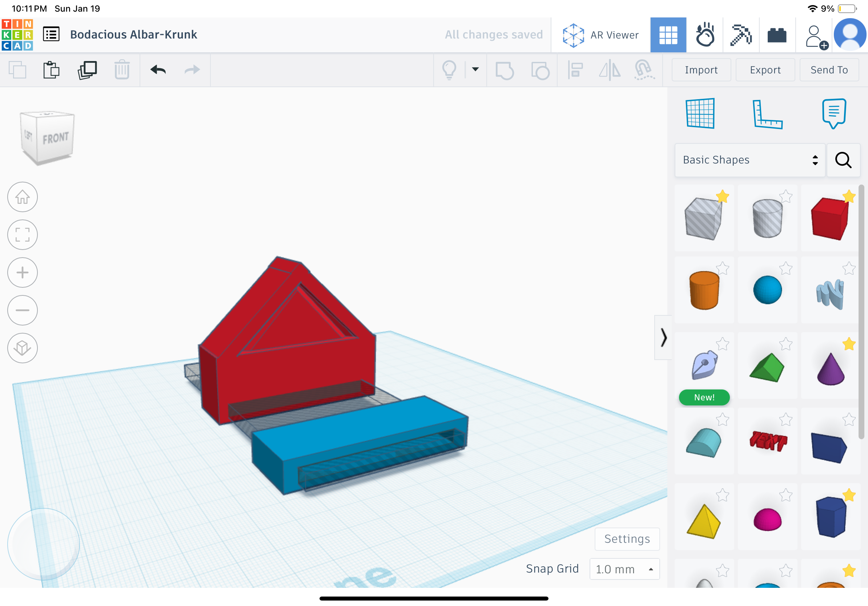This screenshot has height=606, width=868.
Task: Select the striped Cylinder hole shape
Action: [767, 219]
